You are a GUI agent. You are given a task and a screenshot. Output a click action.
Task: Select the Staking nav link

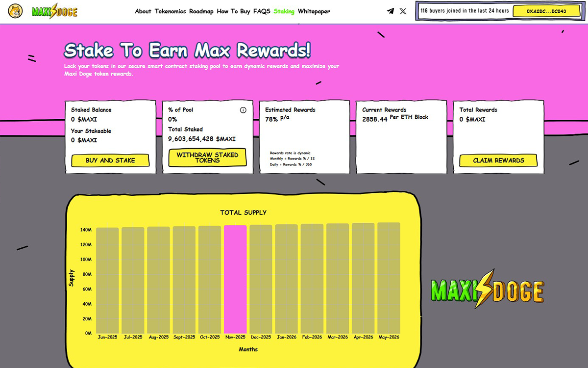[x=284, y=11]
